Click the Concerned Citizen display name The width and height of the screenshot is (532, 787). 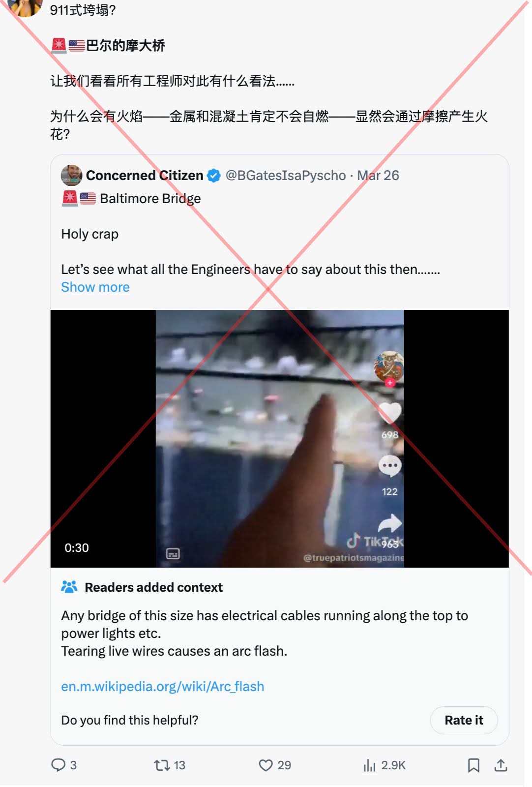click(145, 176)
